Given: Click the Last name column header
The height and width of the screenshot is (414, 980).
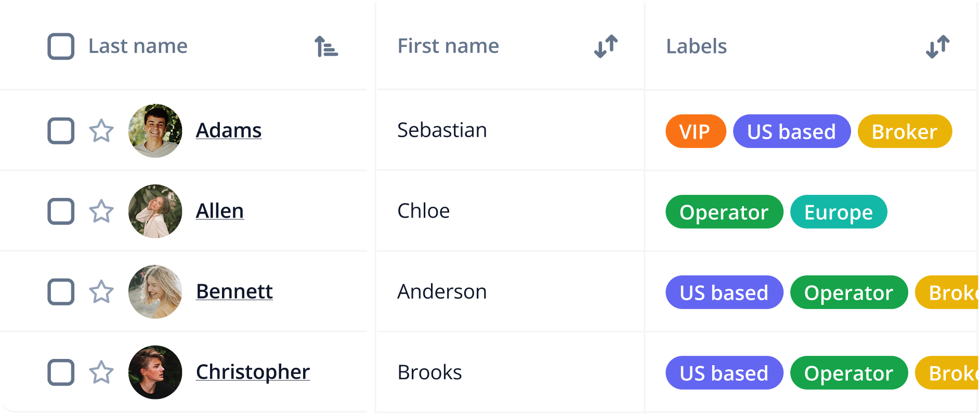Looking at the screenshot, I should click(x=138, y=46).
